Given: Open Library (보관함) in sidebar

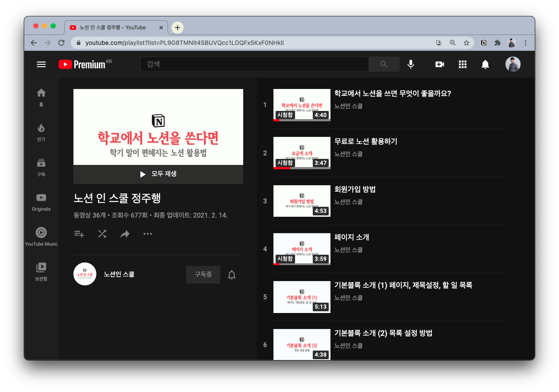Looking at the screenshot, I should tap(41, 272).
